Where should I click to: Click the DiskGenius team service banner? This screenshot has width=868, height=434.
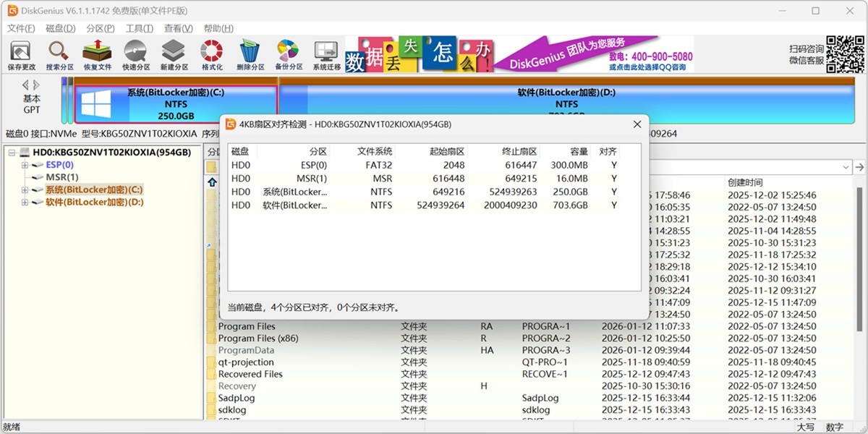593,54
